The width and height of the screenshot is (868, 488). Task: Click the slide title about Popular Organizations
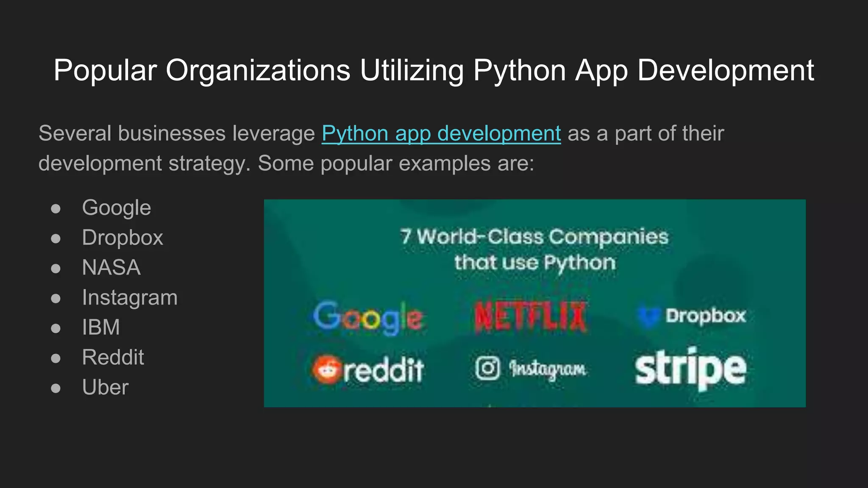(434, 70)
